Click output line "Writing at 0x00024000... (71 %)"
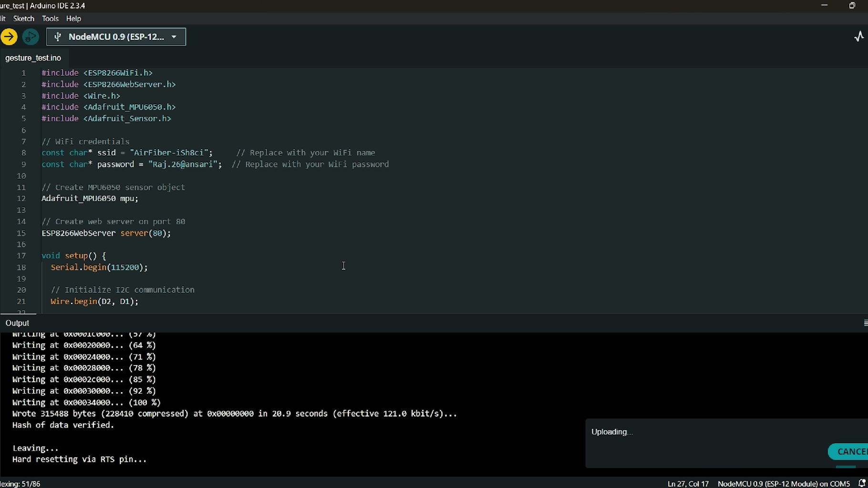868x488 pixels. click(x=84, y=356)
